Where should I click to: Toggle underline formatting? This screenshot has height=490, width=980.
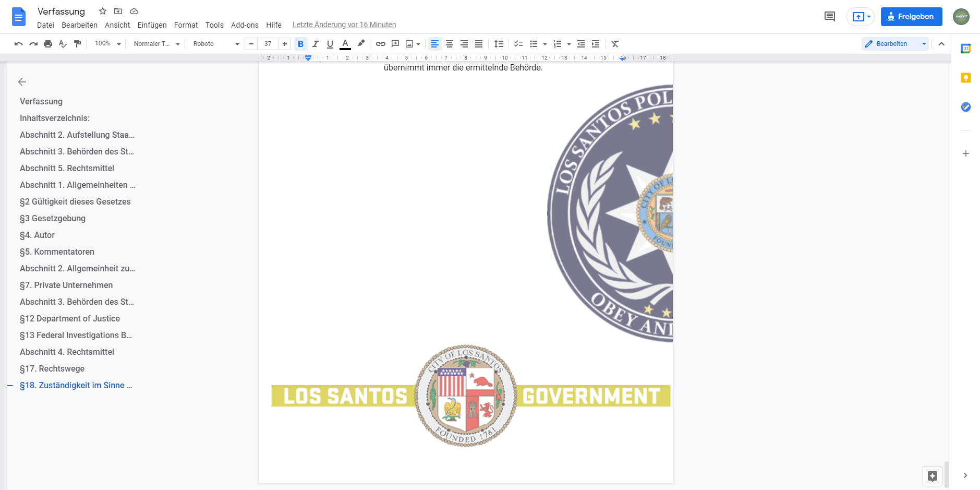(x=330, y=44)
